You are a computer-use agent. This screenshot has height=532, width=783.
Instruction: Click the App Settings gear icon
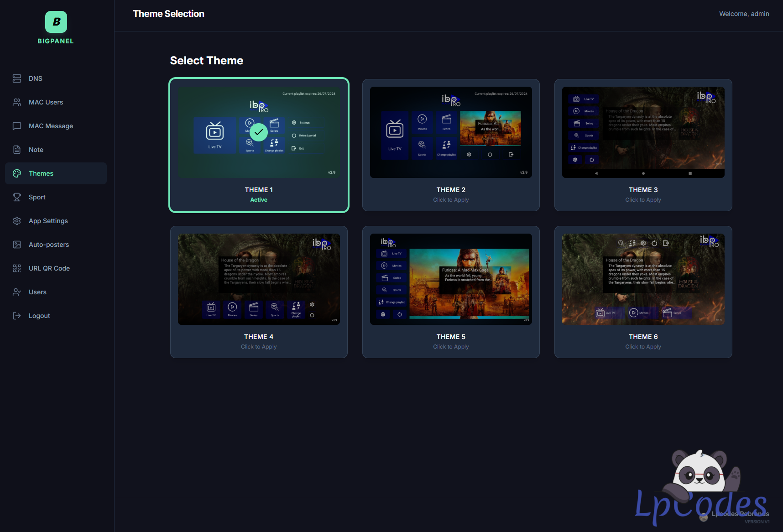17,221
